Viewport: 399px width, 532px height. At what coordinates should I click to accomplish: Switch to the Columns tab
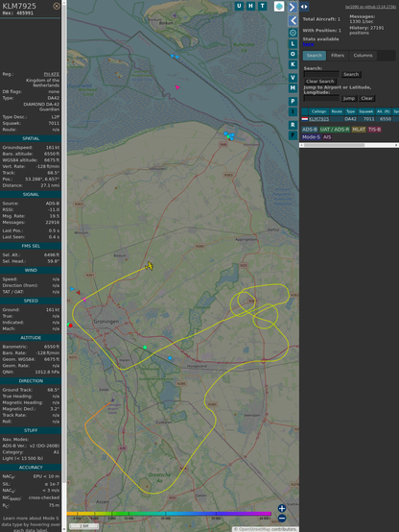pos(363,56)
